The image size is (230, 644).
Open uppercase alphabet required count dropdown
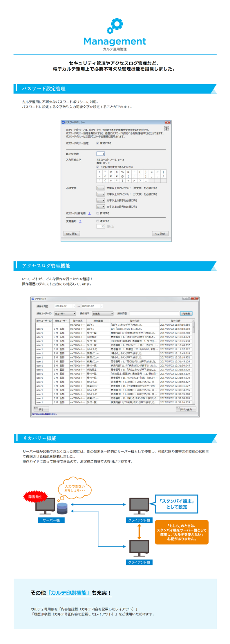click(x=100, y=188)
